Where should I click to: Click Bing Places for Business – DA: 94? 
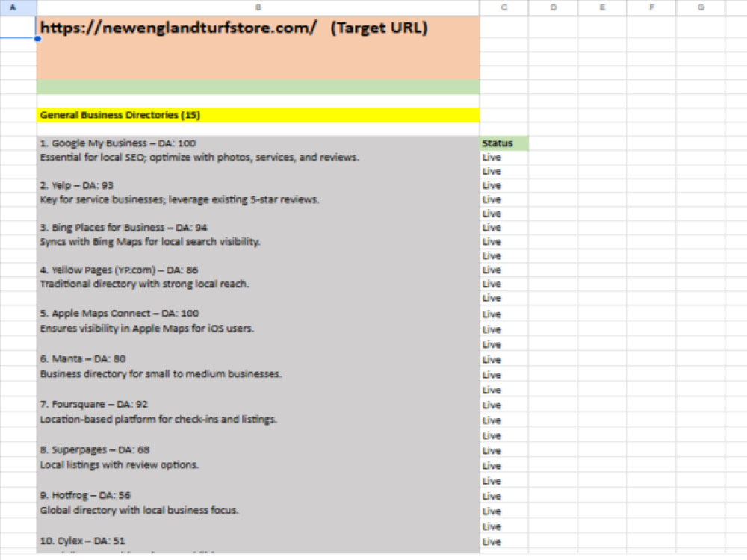123,228
